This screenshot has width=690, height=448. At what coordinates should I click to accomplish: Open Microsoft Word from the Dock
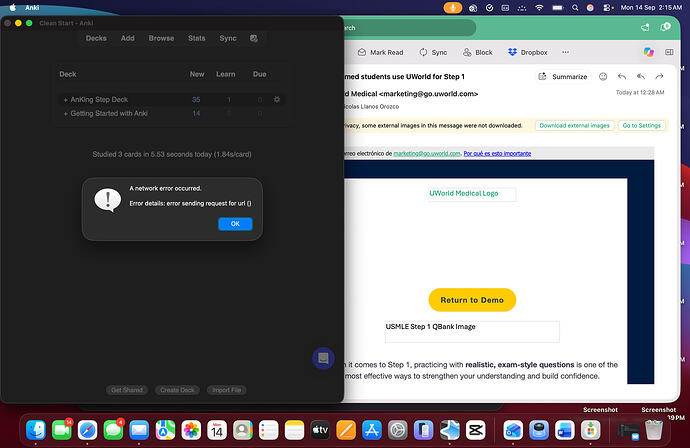pyautogui.click(x=565, y=430)
